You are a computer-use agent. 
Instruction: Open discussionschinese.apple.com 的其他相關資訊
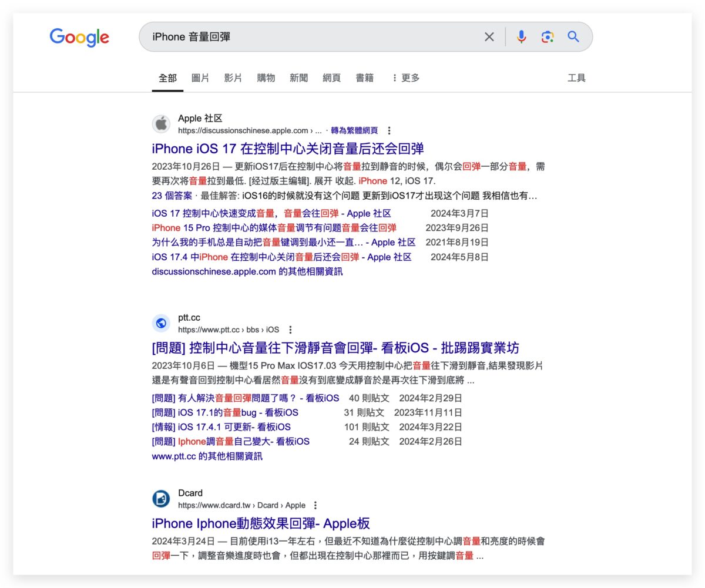(247, 271)
